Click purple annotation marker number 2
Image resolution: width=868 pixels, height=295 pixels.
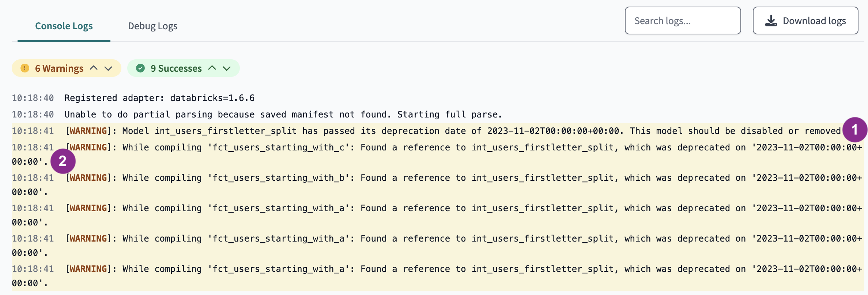tap(63, 161)
